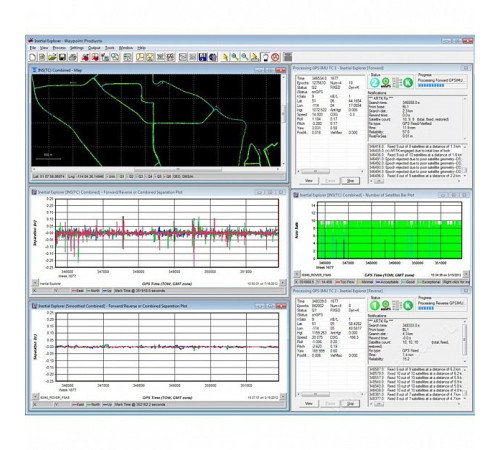Click Stop button in Reverse processing window
This screenshot has height=450, width=500.
350,404
